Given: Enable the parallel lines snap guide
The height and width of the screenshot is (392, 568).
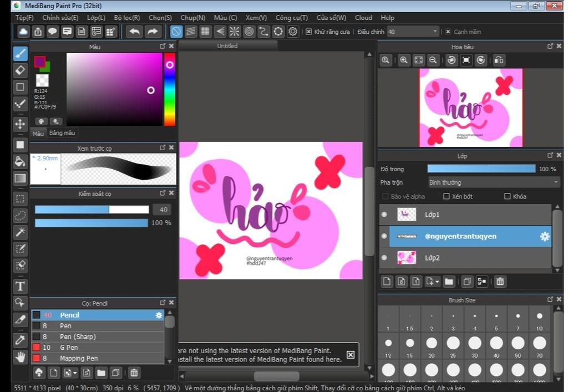Looking at the screenshot, I should coord(191,32).
